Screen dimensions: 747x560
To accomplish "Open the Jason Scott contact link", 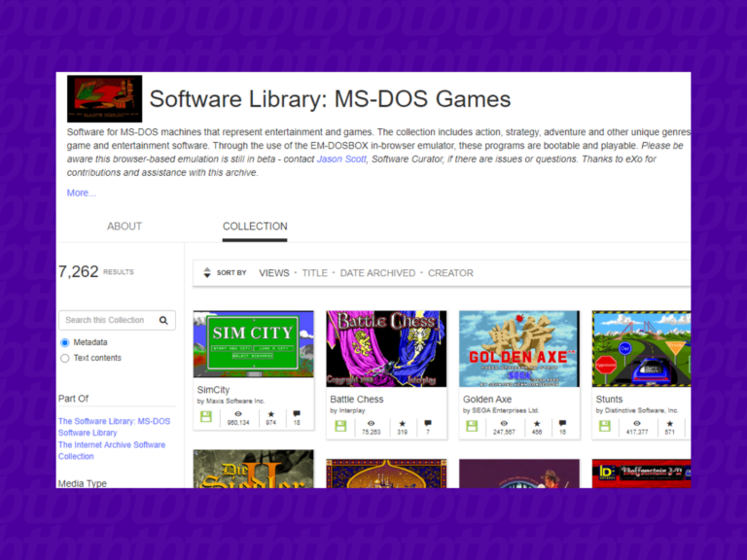I will click(341, 159).
